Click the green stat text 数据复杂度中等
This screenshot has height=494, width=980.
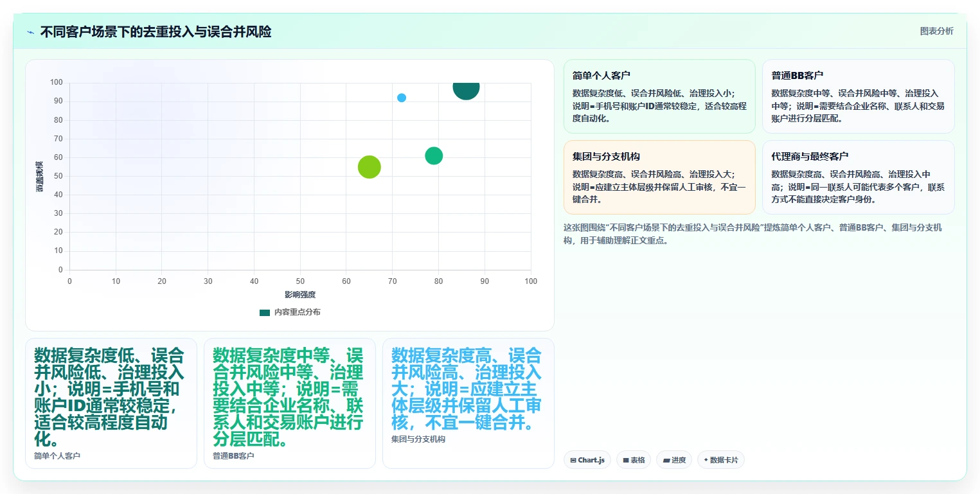pos(288,397)
